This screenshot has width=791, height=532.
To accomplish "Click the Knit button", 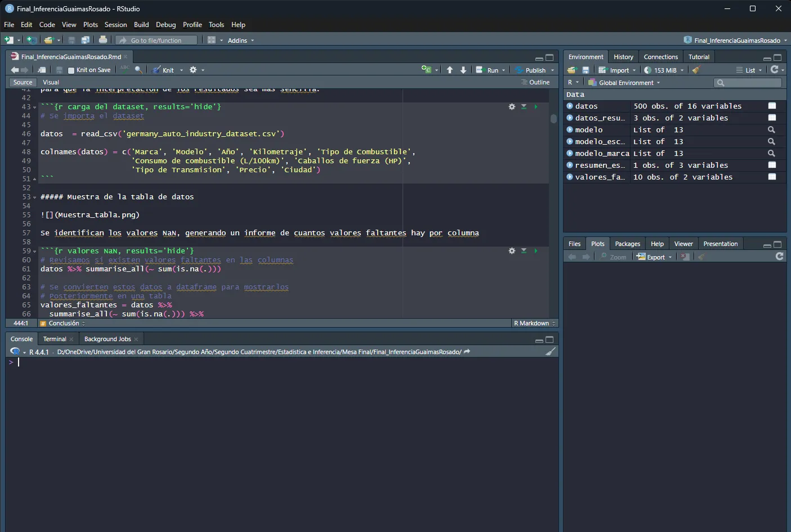I will point(163,70).
